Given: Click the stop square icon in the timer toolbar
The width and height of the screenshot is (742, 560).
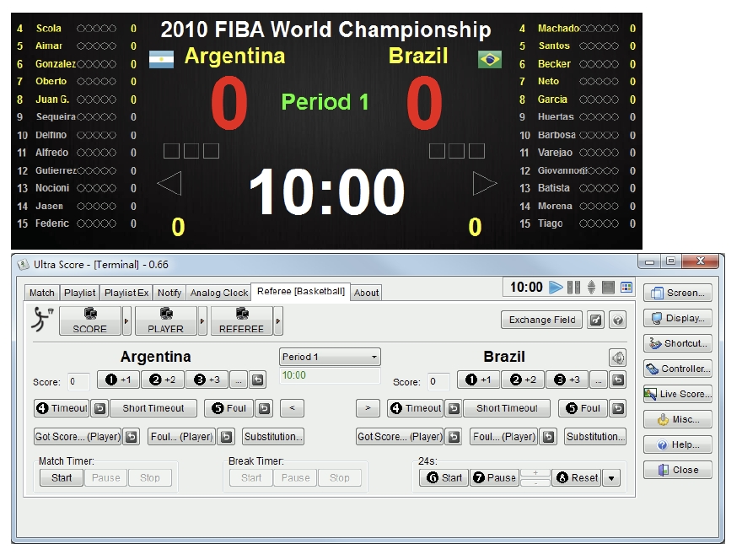Looking at the screenshot, I should [x=608, y=287].
